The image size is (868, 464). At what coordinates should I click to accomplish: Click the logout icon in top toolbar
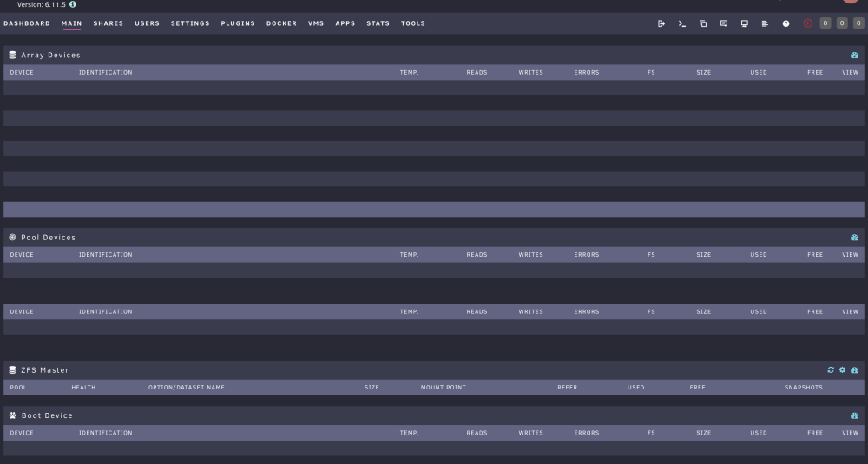(x=661, y=23)
